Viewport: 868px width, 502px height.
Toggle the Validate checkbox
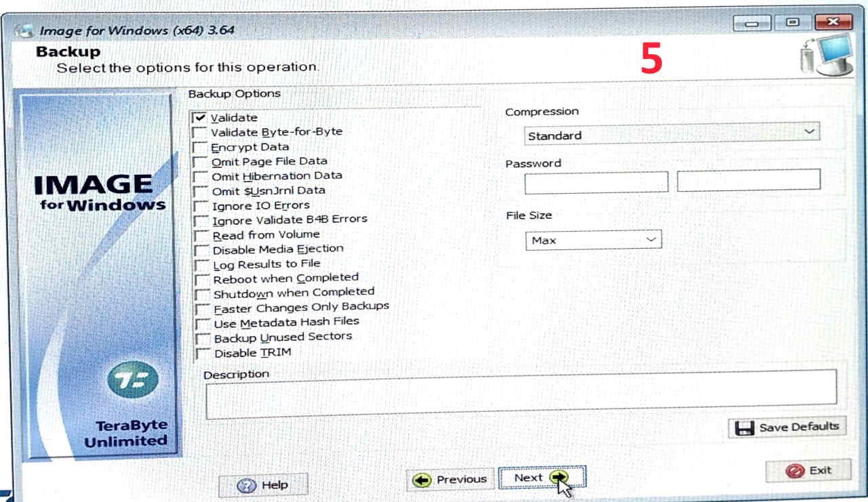tap(199, 118)
